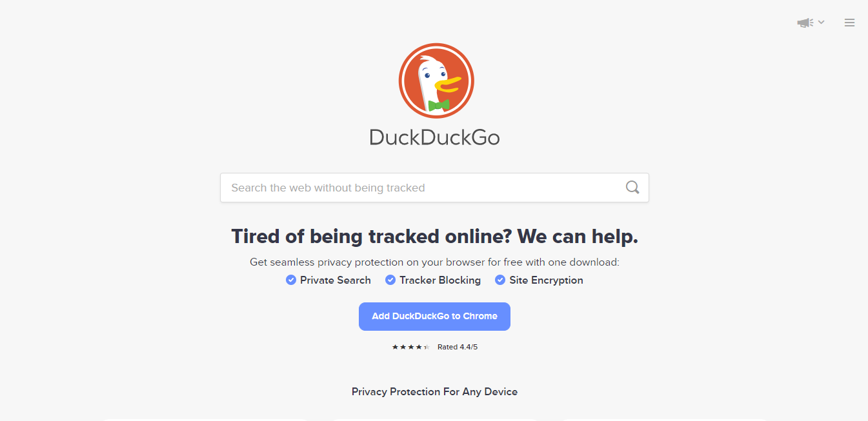This screenshot has width=868, height=421.
Task: Click the Tracker Blocking checkmark icon
Action: (390, 280)
